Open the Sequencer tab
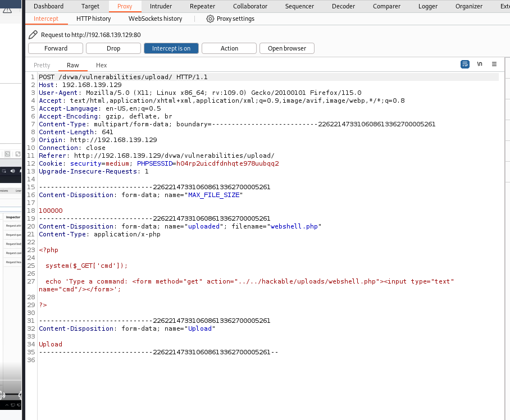Screen dimensions: 510x420 (x=299, y=6)
